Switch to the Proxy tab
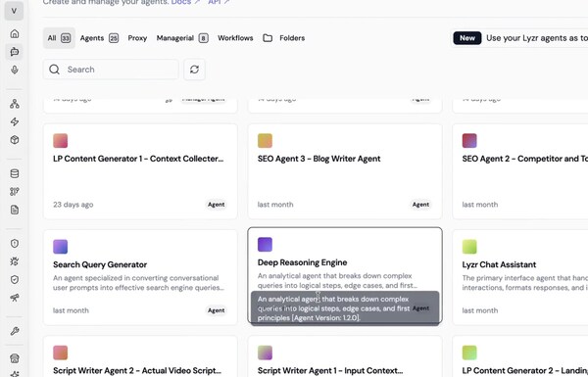The image size is (588, 377). pos(137,38)
